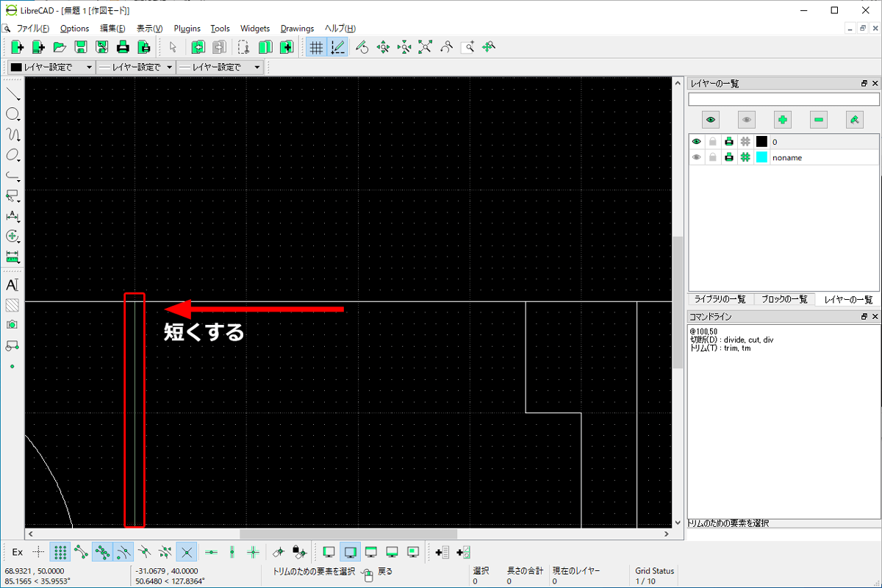
Task: Open the Modify tools menu
Action: [x=12, y=237]
